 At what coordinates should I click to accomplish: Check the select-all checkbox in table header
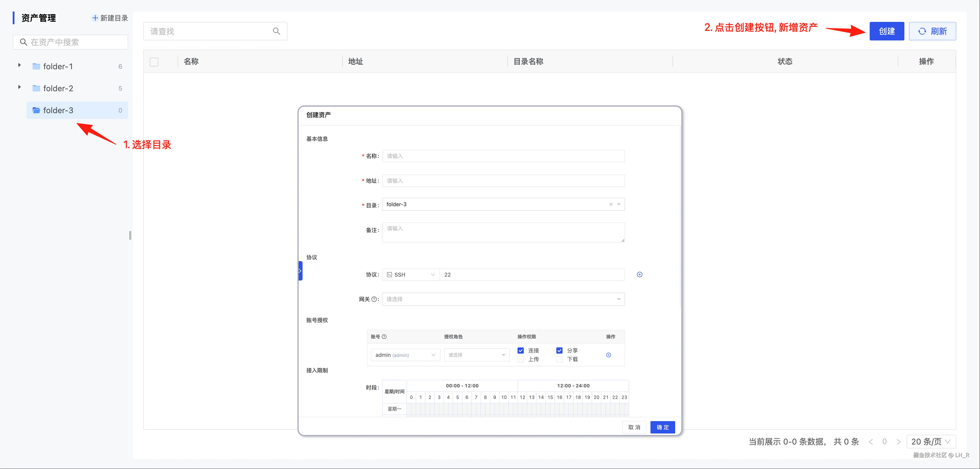point(154,62)
